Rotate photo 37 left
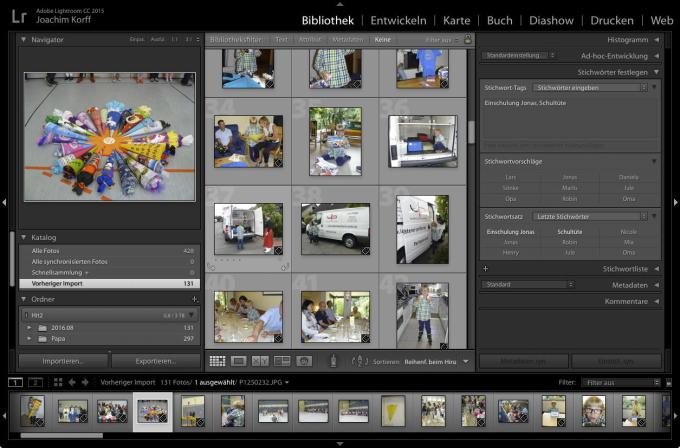 coord(211,267)
